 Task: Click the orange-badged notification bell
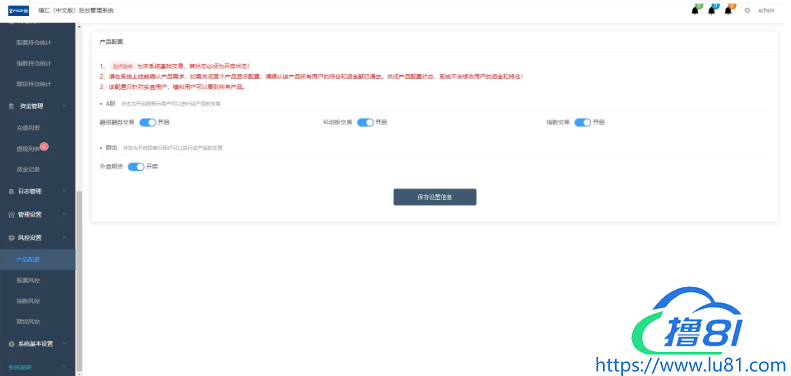point(728,11)
